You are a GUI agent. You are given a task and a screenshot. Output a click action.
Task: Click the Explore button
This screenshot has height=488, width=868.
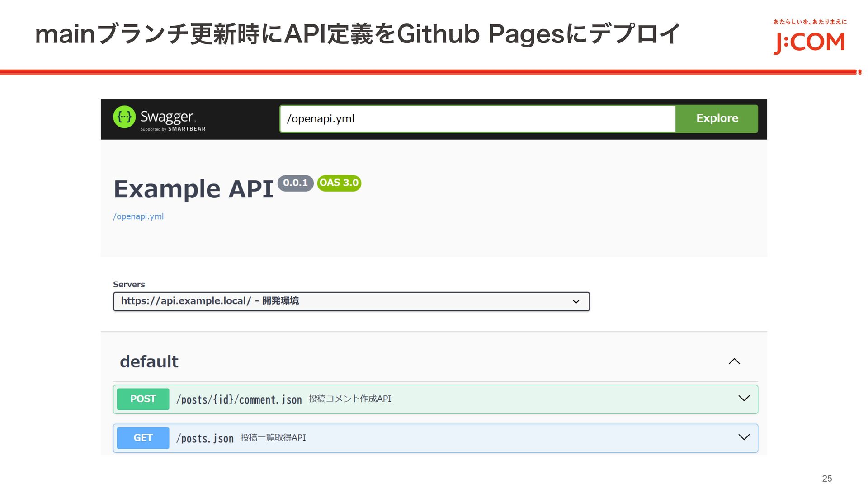[717, 118]
